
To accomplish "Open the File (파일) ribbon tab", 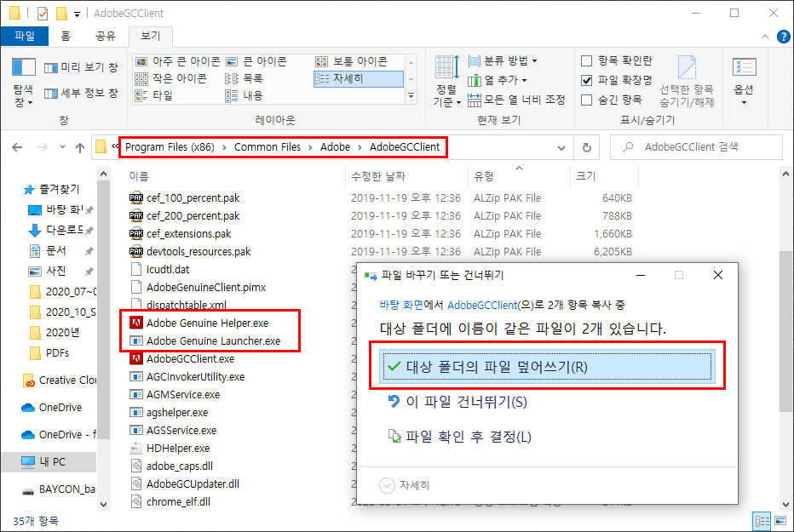I will tap(25, 36).
